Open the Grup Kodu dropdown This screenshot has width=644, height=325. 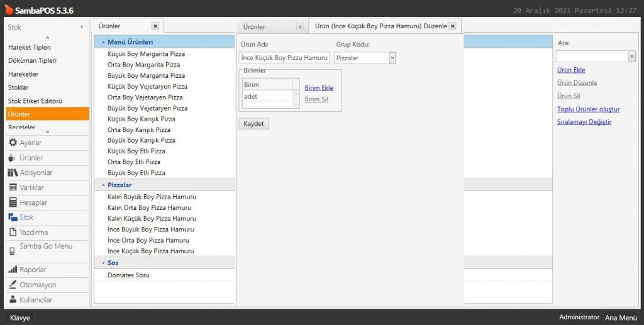pos(392,58)
